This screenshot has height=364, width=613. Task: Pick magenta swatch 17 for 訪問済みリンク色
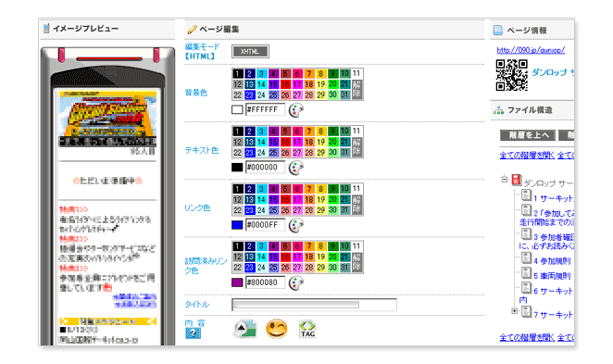pyautogui.click(x=297, y=257)
